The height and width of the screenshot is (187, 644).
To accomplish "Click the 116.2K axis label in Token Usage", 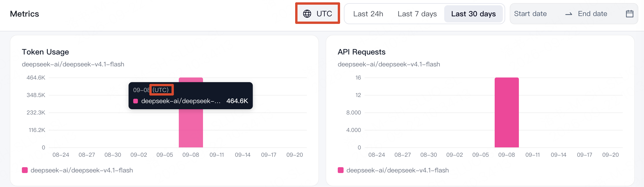I will pyautogui.click(x=37, y=130).
